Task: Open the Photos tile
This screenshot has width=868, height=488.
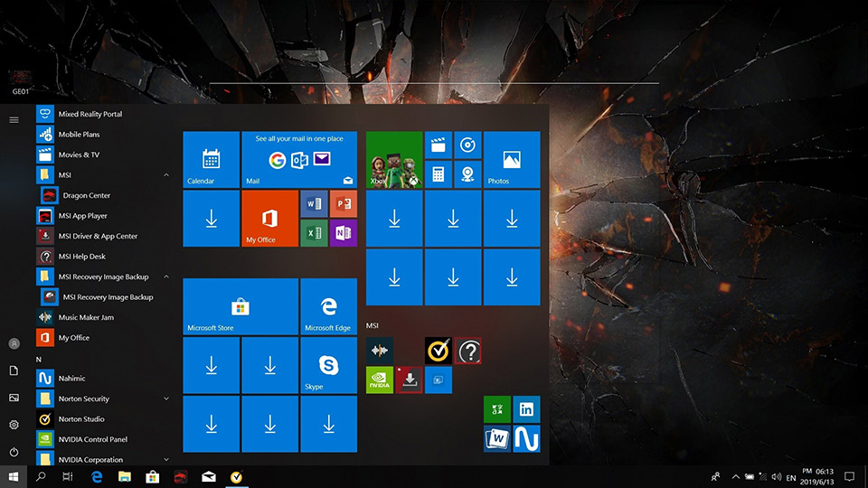Action: (511, 159)
